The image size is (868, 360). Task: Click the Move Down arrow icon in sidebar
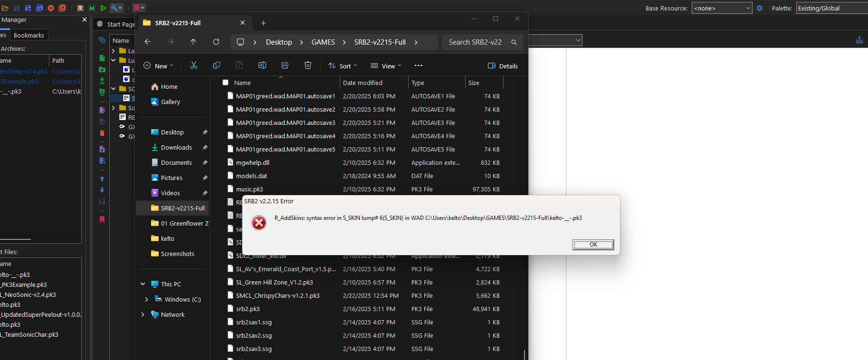[x=102, y=190]
